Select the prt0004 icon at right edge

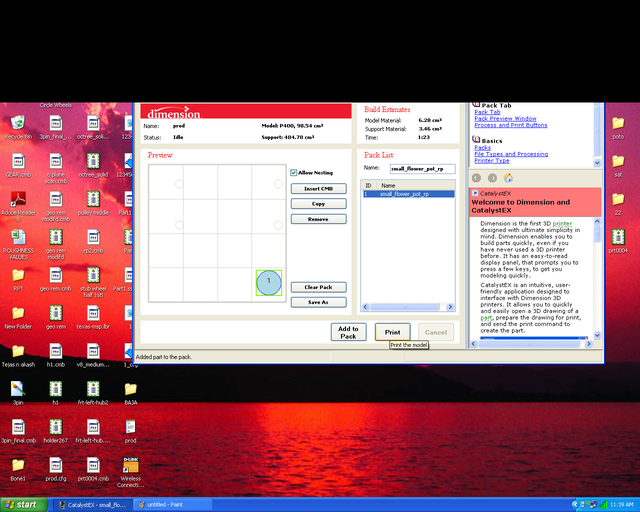pyautogui.click(x=618, y=242)
